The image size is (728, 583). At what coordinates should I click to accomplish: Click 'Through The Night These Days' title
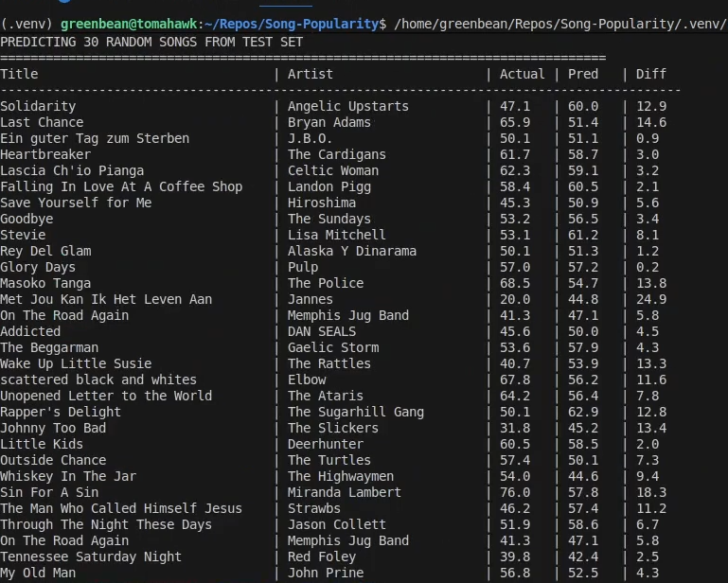[106, 524]
